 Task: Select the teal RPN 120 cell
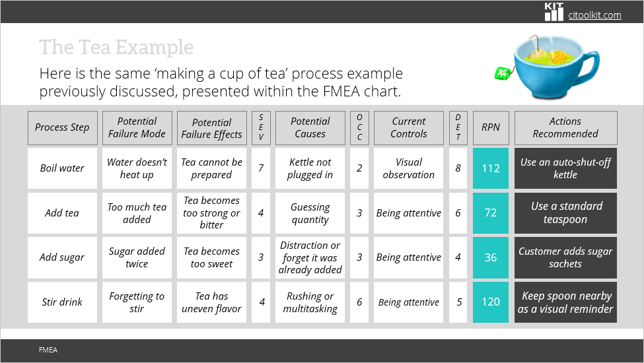(x=491, y=302)
